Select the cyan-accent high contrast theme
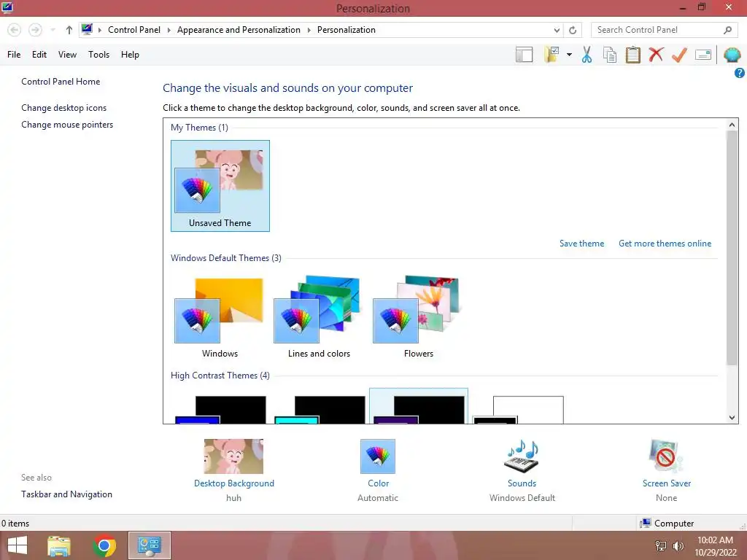This screenshot has width=747, height=560. coord(320,408)
